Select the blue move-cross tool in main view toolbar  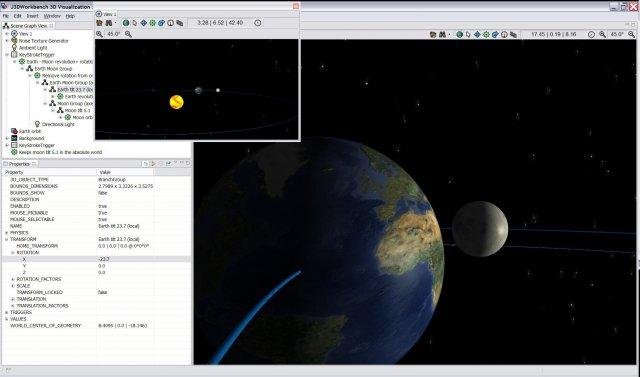pyautogui.click(x=477, y=35)
